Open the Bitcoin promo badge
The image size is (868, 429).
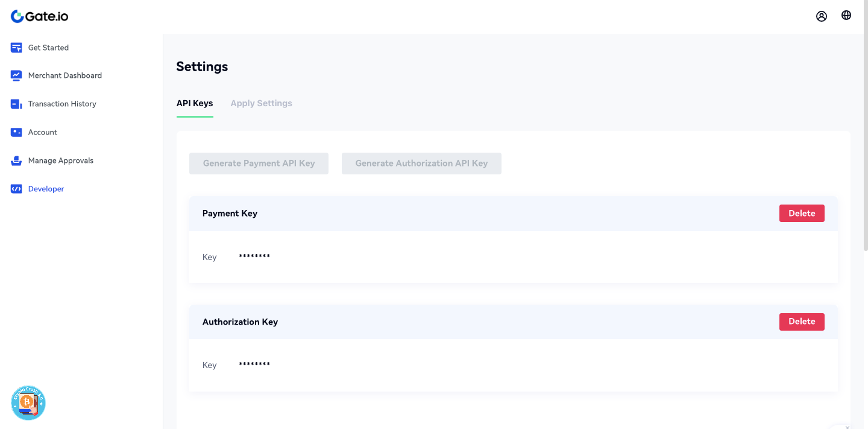(x=28, y=402)
